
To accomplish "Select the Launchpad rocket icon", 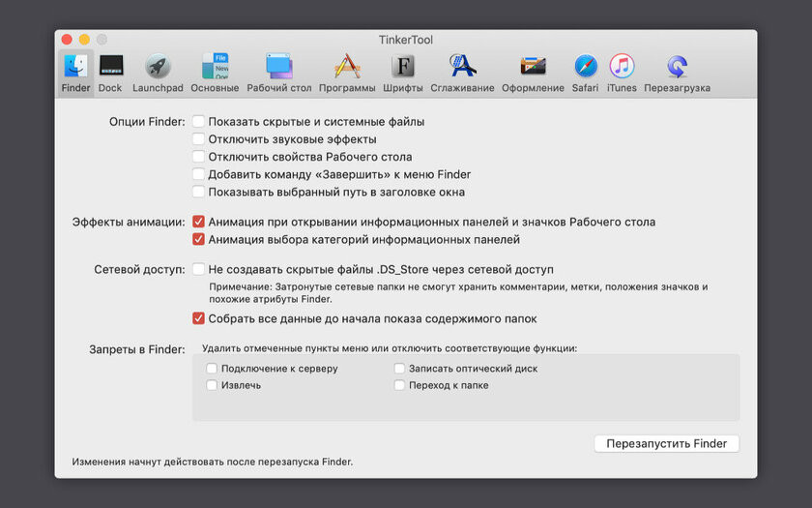I will tap(158, 67).
